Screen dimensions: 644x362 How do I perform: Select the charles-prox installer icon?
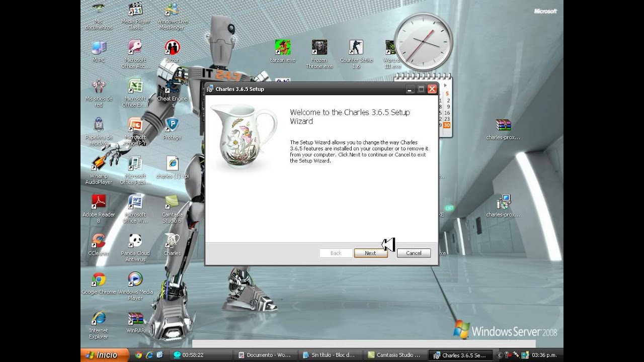coord(503,206)
